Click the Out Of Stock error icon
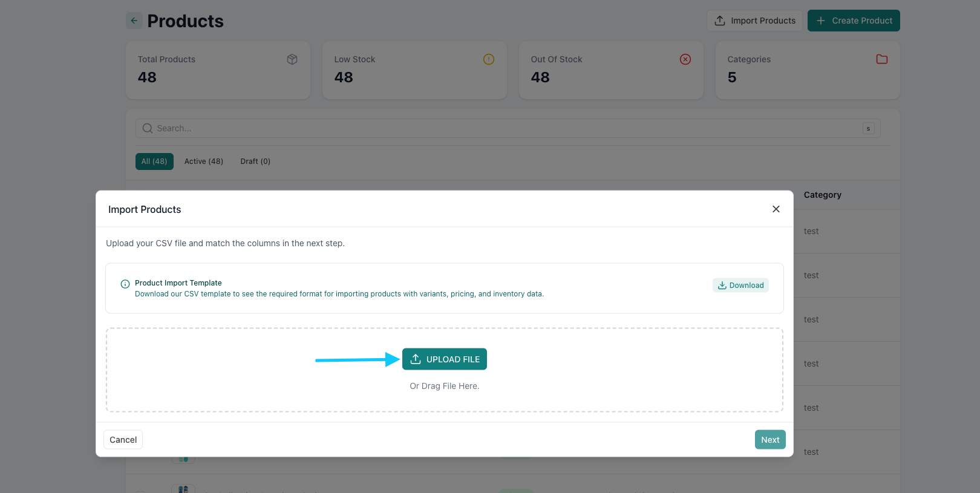 685,59
